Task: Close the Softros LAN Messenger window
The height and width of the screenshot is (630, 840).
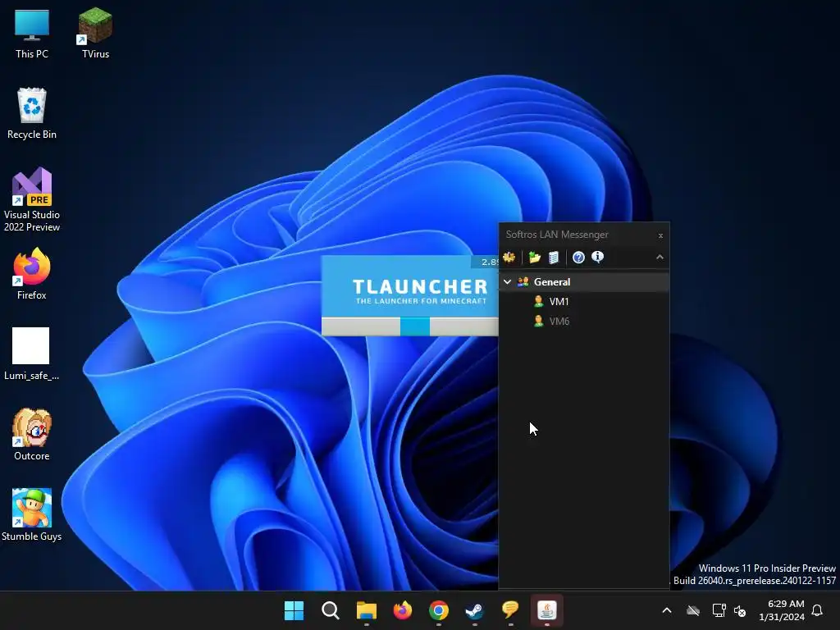Action: [x=660, y=235]
